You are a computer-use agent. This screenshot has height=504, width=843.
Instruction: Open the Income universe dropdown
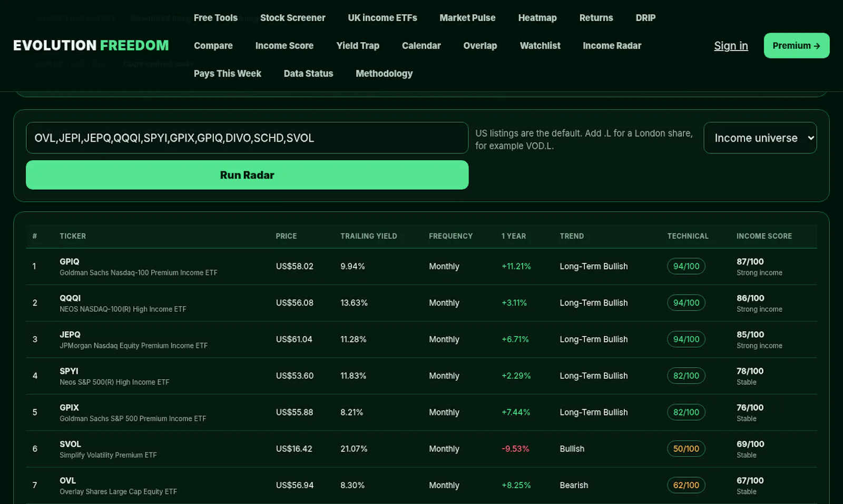tap(760, 138)
